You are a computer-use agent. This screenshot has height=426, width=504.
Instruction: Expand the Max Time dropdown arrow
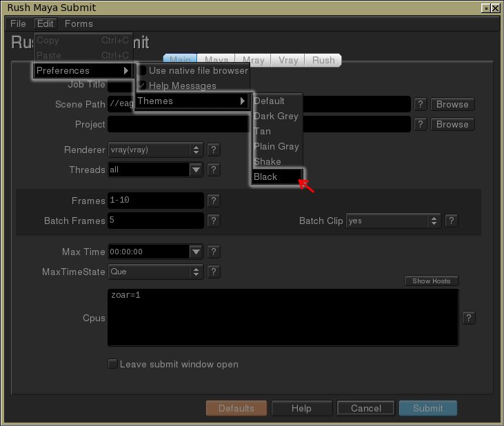click(196, 252)
